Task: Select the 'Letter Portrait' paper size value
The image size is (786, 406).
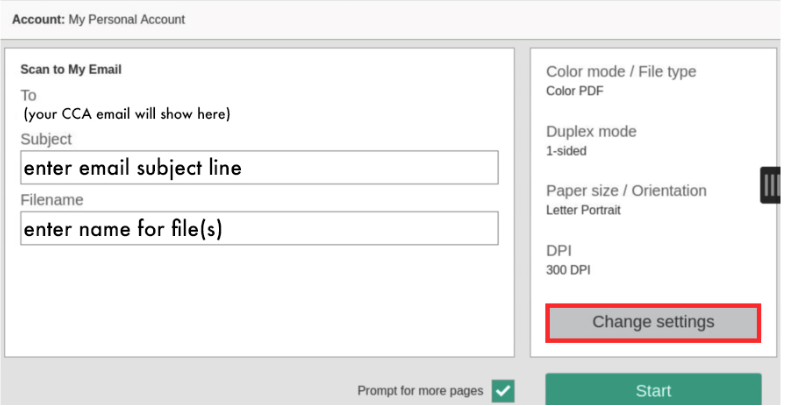Action: coord(583,210)
